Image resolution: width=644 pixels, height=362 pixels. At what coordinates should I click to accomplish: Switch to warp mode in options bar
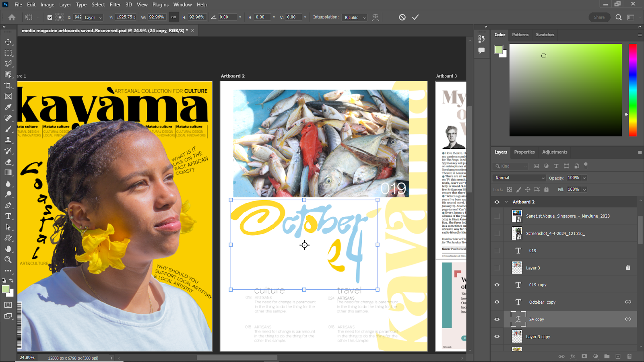tap(376, 17)
